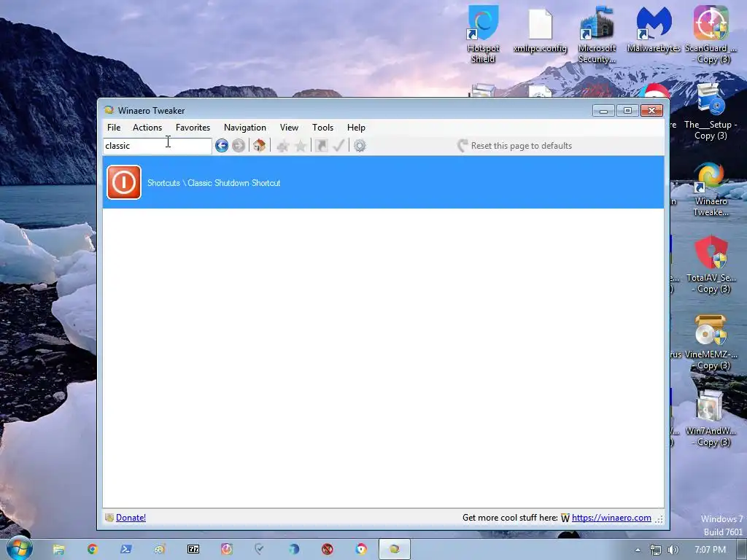Click the Winaero Tweaker title bar icon
Viewport: 747px width, 560px height.
109,110
